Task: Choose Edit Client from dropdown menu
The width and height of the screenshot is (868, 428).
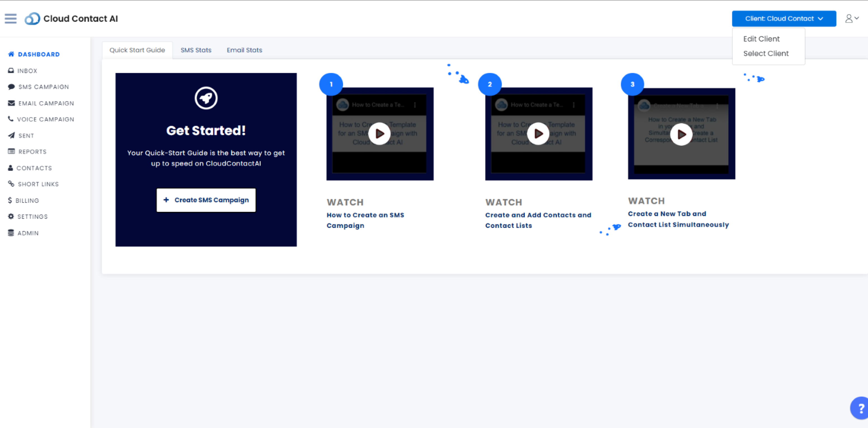Action: click(x=761, y=39)
